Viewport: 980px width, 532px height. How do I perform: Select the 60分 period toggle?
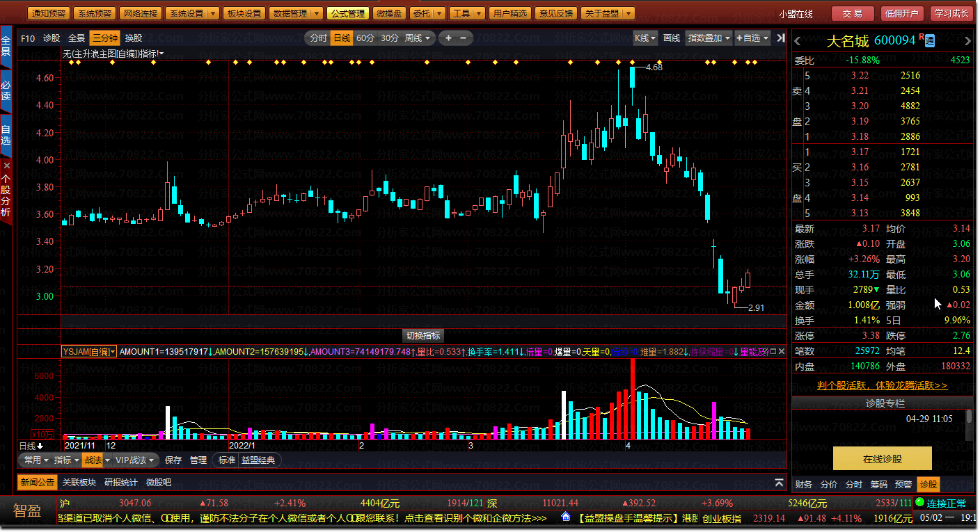[365, 38]
